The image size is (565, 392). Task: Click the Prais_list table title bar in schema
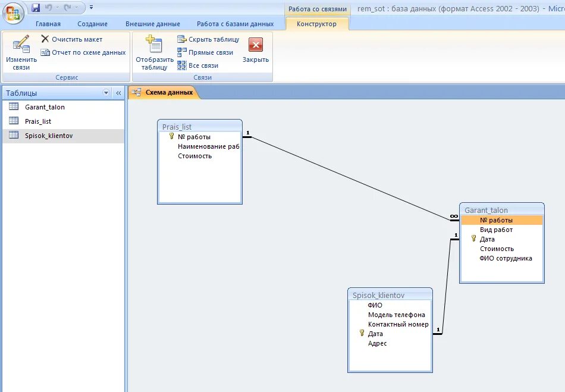(x=200, y=127)
